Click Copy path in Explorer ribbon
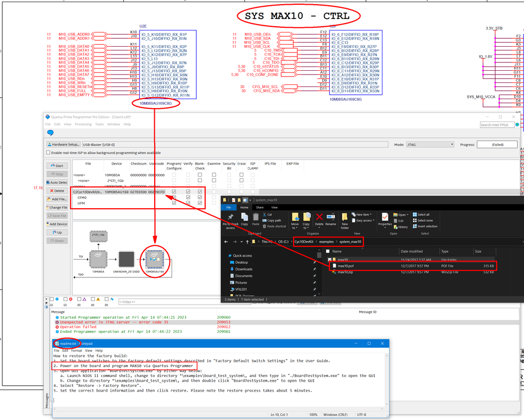This screenshot has height=420, width=524. click(x=272, y=221)
